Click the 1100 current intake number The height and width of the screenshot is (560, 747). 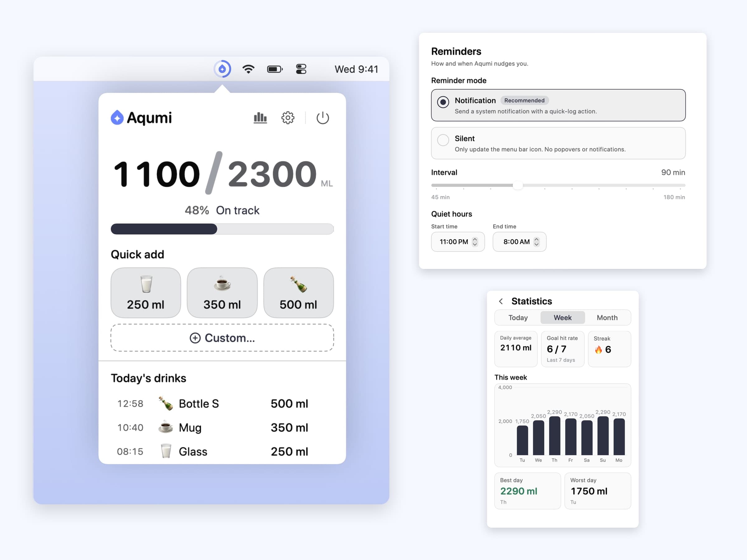point(157,174)
